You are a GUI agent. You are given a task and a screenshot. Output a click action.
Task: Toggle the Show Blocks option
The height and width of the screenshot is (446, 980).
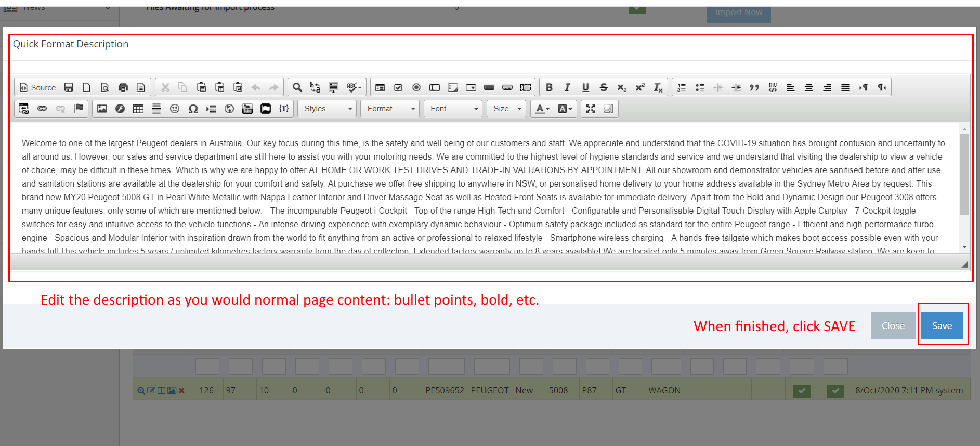point(609,109)
